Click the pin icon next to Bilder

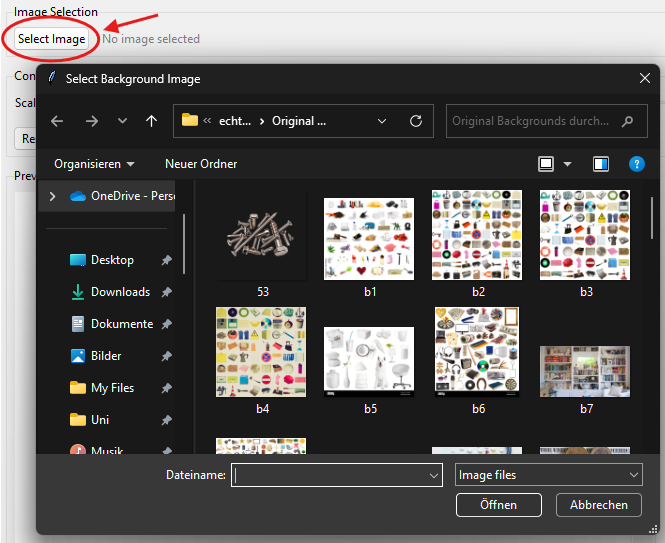pos(167,356)
